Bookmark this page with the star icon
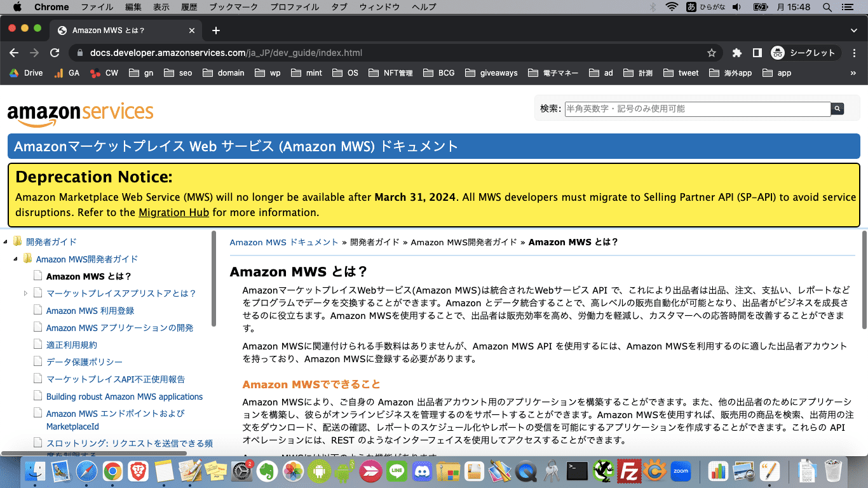868x488 pixels. pyautogui.click(x=712, y=53)
